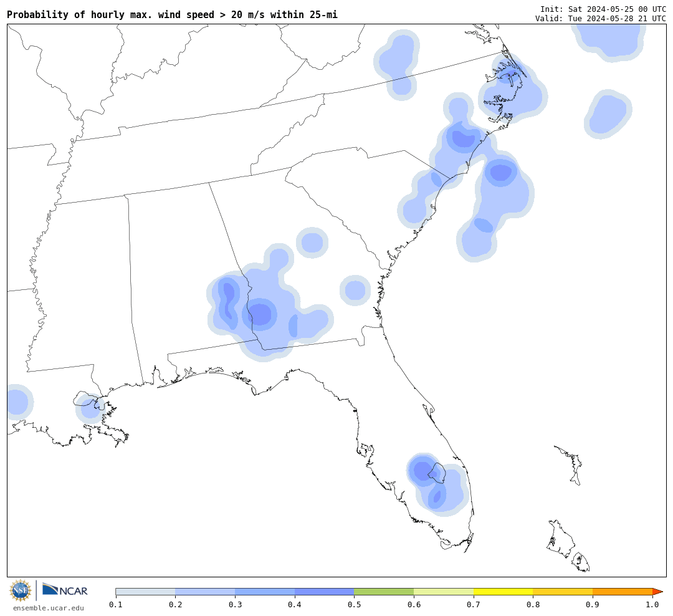Image resolution: width=673 pixels, height=616 pixels.
Task: Click the 0.6-0.7 pale yellow-green colorbar segment
Action: [444, 592]
